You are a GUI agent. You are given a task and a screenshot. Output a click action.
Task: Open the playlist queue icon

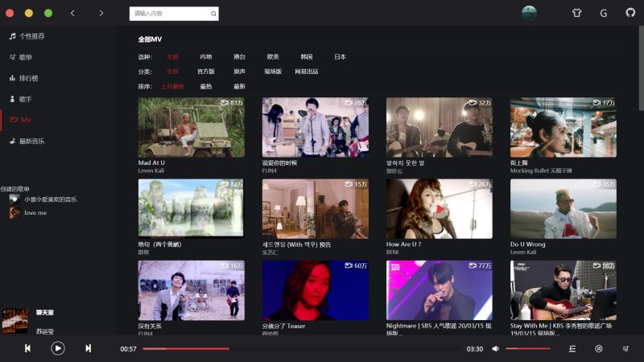(x=572, y=348)
